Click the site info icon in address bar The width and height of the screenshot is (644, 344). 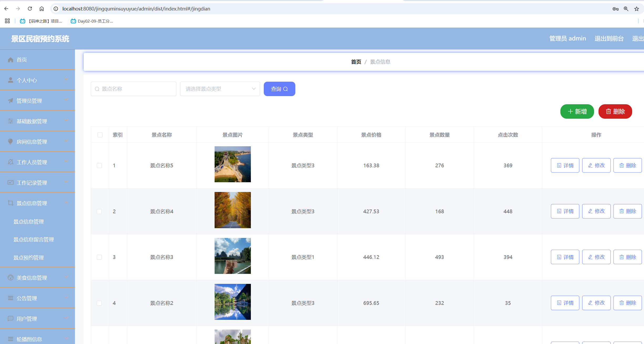56,9
